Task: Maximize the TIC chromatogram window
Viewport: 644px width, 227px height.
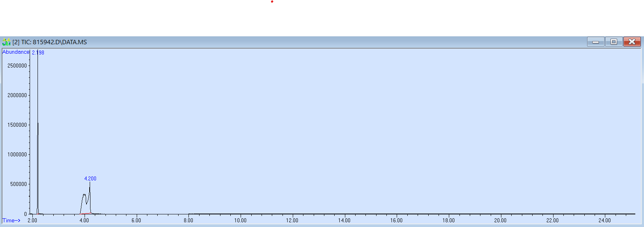Action: (x=614, y=42)
